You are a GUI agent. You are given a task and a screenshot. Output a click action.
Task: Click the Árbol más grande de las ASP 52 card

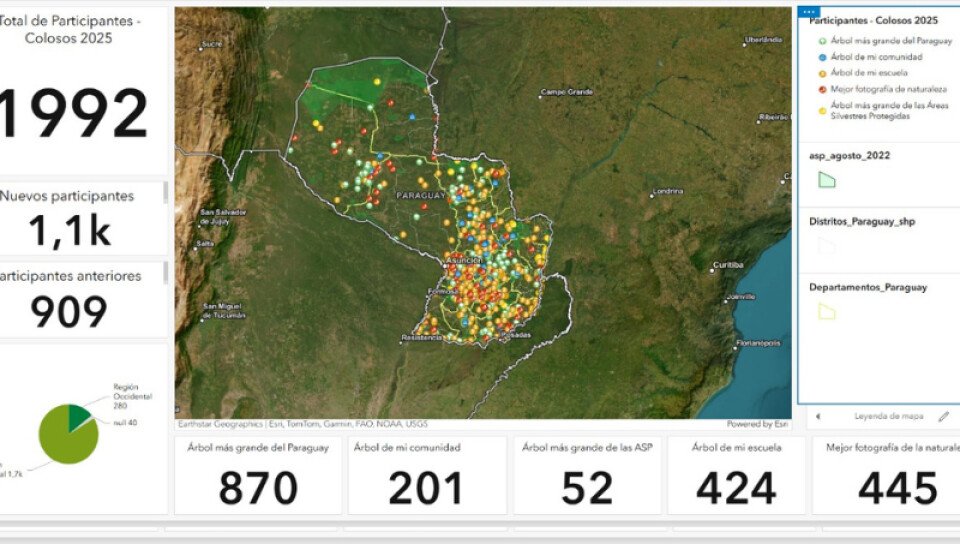click(587, 476)
